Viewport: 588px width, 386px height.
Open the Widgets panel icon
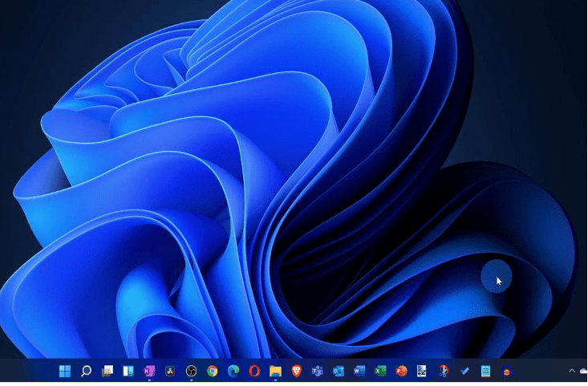coord(128,371)
